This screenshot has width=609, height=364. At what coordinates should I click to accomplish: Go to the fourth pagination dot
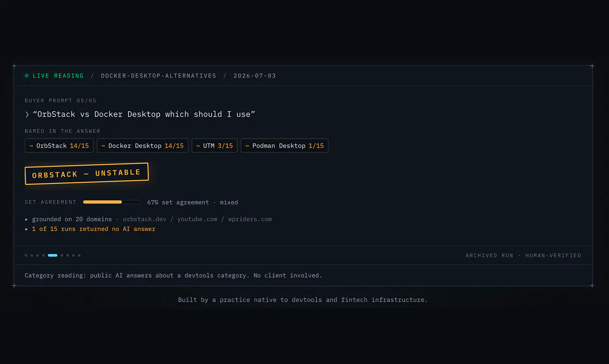click(43, 255)
